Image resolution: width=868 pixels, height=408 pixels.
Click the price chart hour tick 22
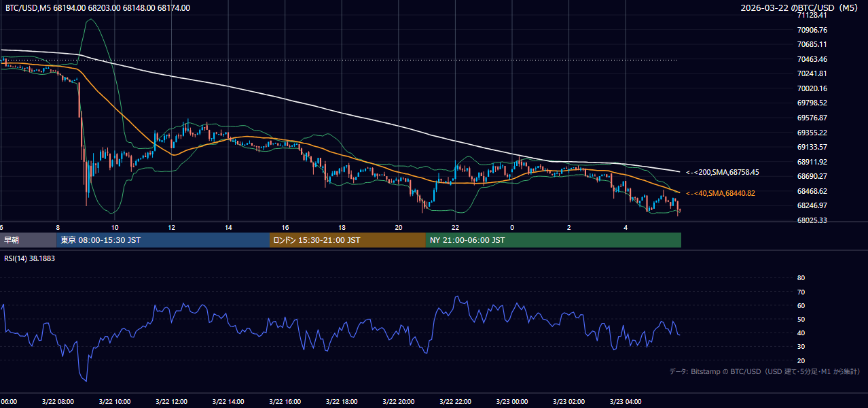(455, 228)
